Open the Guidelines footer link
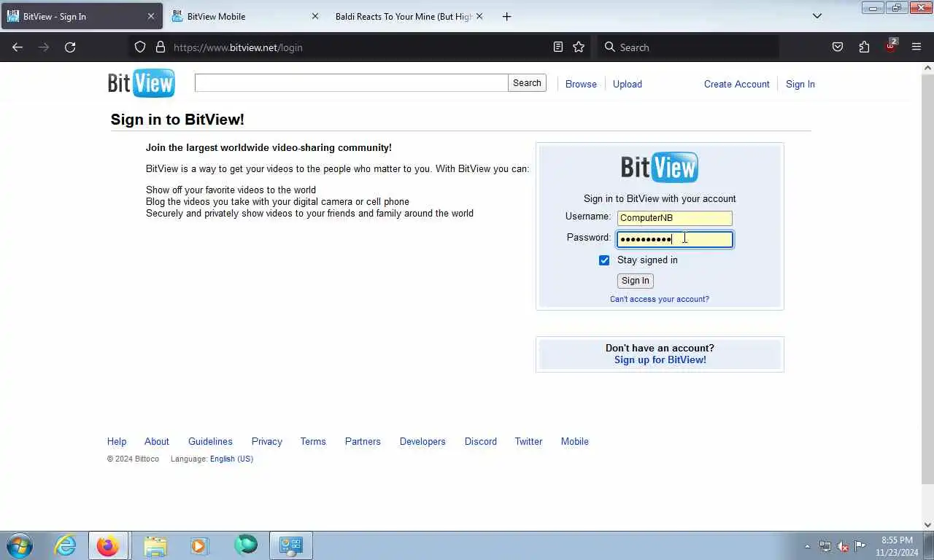This screenshot has height=560, width=934. click(x=210, y=441)
